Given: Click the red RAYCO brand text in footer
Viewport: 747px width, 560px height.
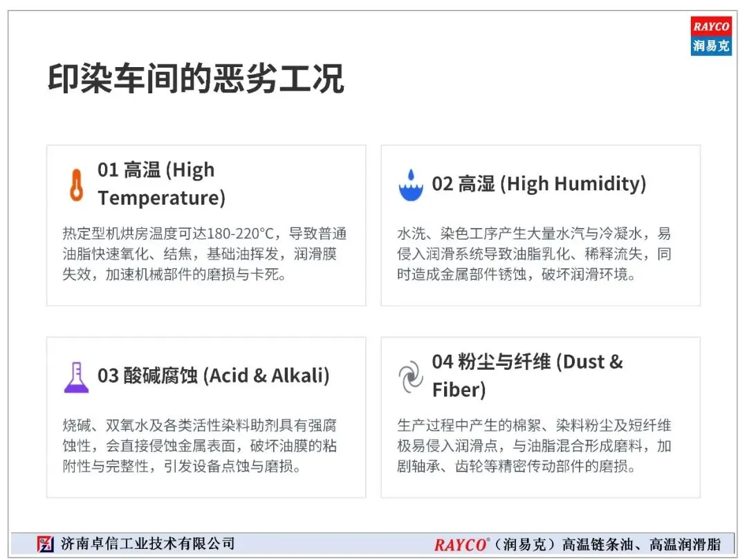Looking at the screenshot, I should (461, 544).
